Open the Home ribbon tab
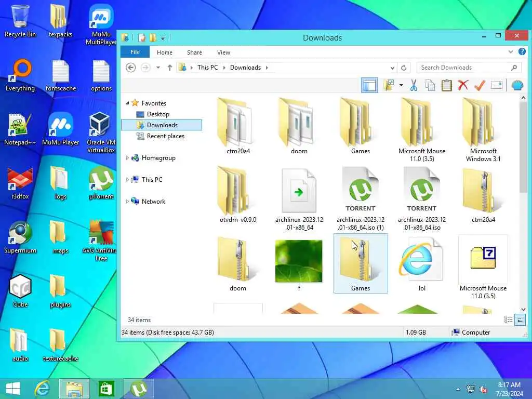532x399 pixels. pos(165,52)
